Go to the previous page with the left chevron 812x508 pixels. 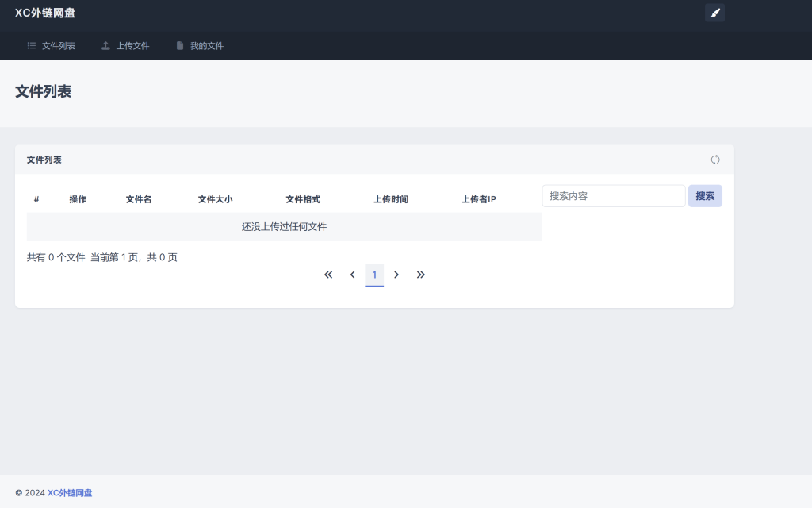(x=352, y=275)
